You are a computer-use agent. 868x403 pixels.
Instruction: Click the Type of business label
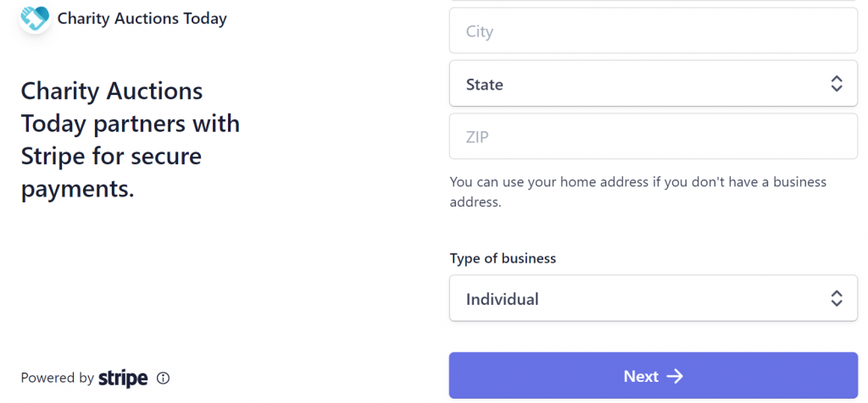tap(503, 258)
